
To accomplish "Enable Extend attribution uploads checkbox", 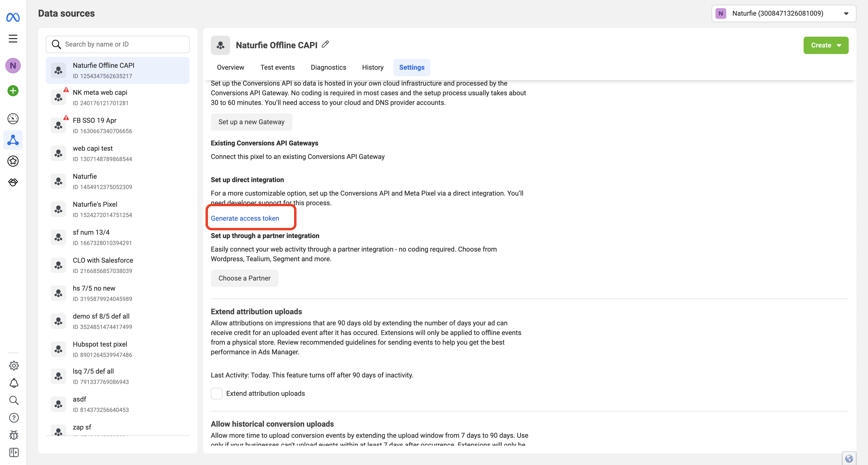I will [x=217, y=393].
